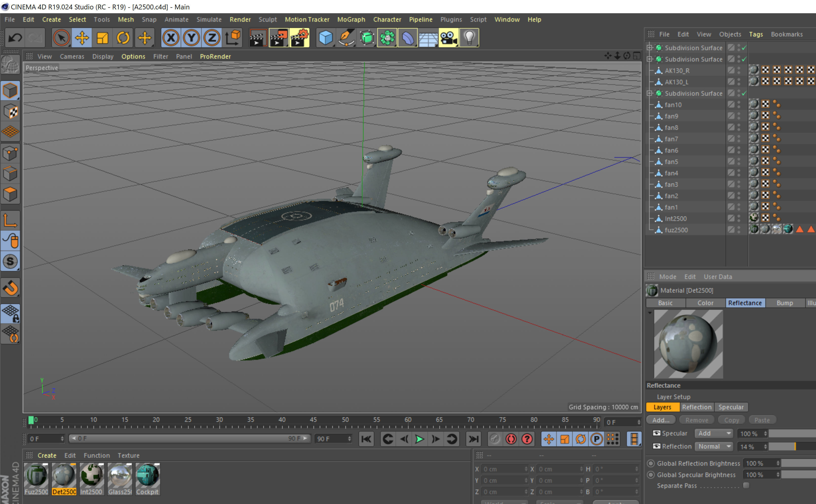816x504 pixels.
Task: Add a Light object
Action: click(x=469, y=38)
